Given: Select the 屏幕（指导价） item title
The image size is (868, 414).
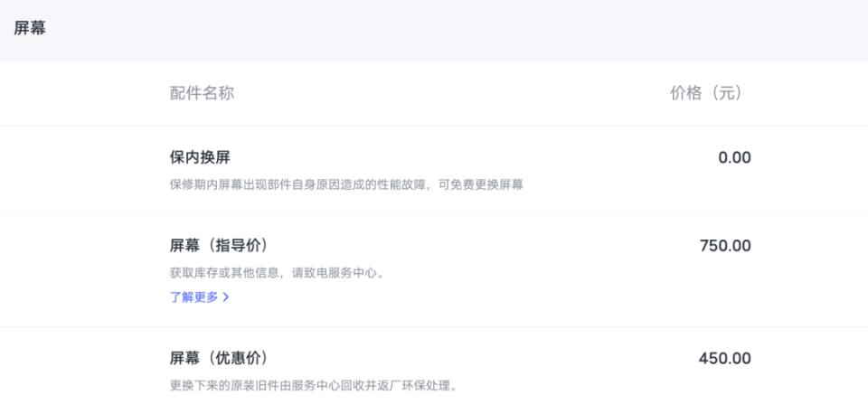Looking at the screenshot, I should [x=219, y=246].
